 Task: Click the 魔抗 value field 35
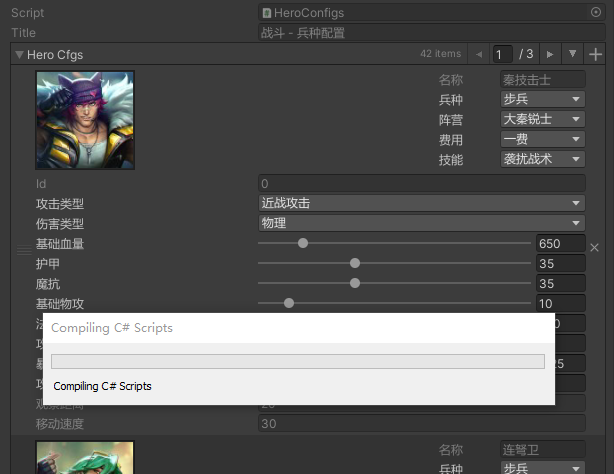pos(561,283)
